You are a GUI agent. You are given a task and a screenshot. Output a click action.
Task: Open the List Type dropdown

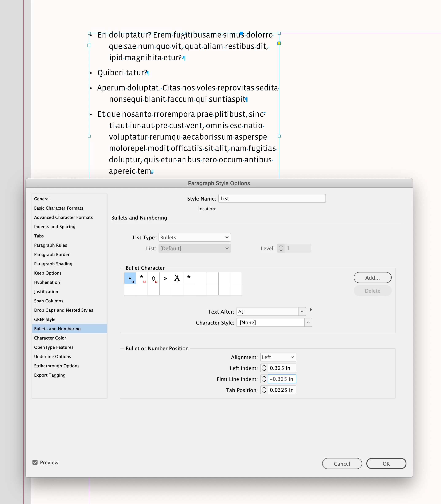coord(194,237)
